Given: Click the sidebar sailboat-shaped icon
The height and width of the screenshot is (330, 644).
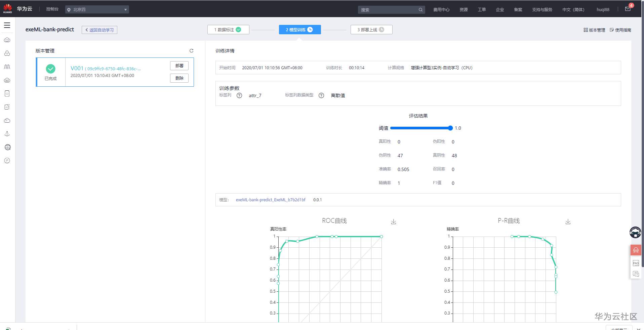Looking at the screenshot, I should click(7, 134).
